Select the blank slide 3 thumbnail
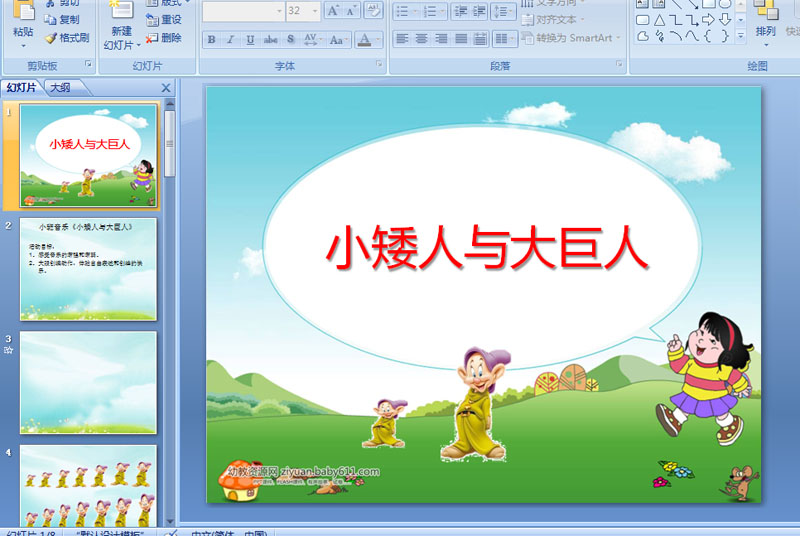The height and width of the screenshot is (536, 800). click(88, 382)
